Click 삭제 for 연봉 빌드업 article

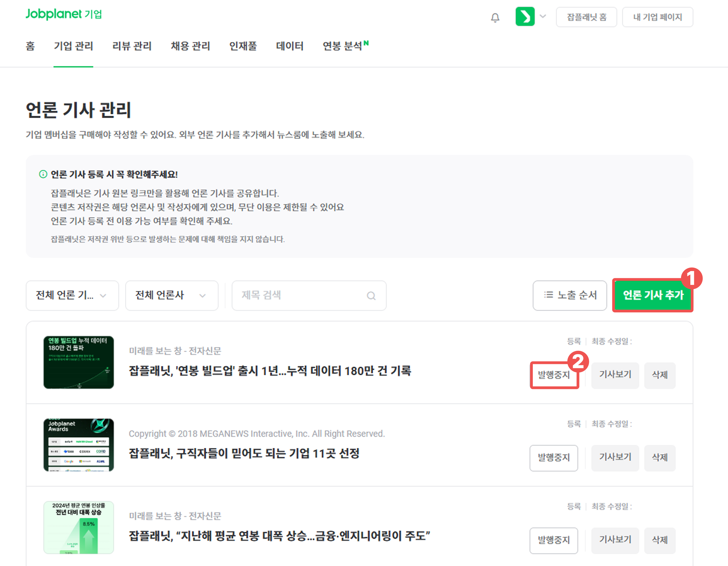point(660,375)
